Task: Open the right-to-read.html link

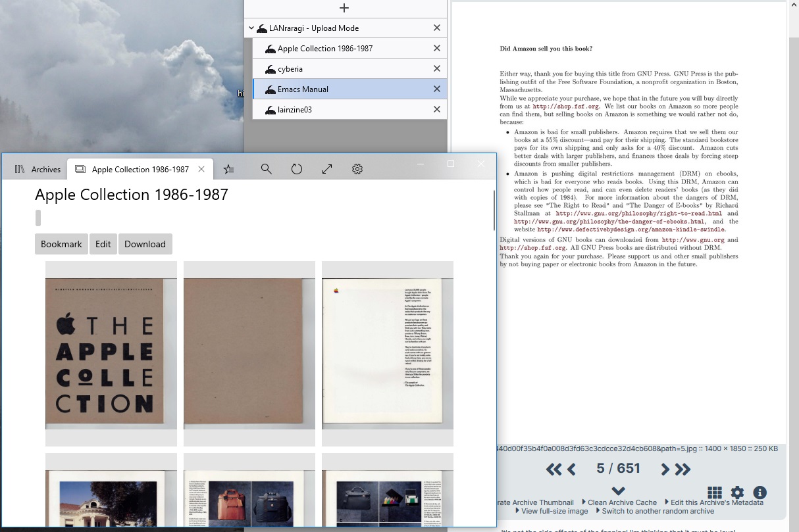Action: [x=638, y=214]
